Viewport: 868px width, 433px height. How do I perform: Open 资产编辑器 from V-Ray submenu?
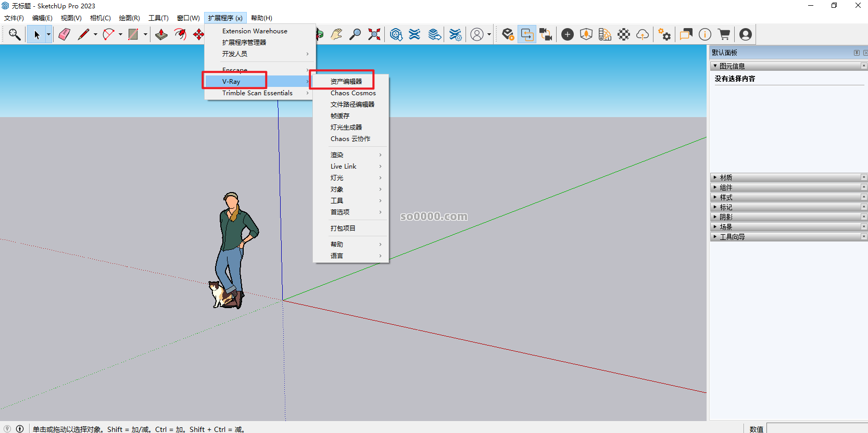pos(346,81)
